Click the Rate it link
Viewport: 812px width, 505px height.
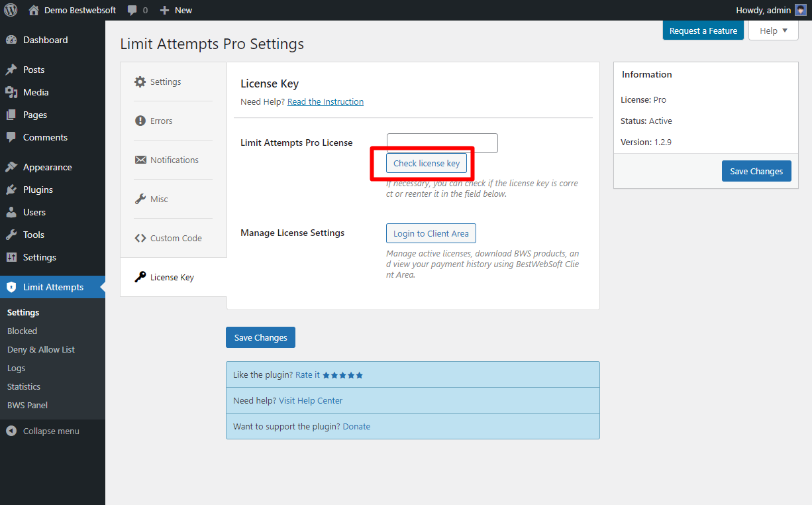[x=307, y=374]
